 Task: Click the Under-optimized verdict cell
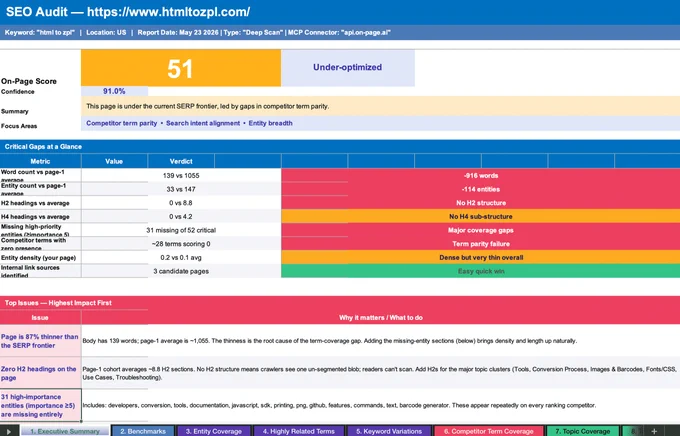pos(347,68)
